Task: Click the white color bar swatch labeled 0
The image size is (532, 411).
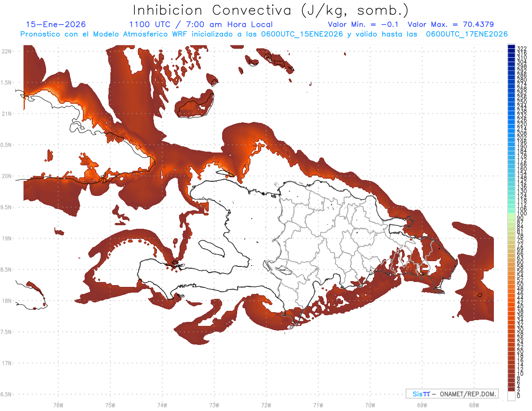Action: 511,396
